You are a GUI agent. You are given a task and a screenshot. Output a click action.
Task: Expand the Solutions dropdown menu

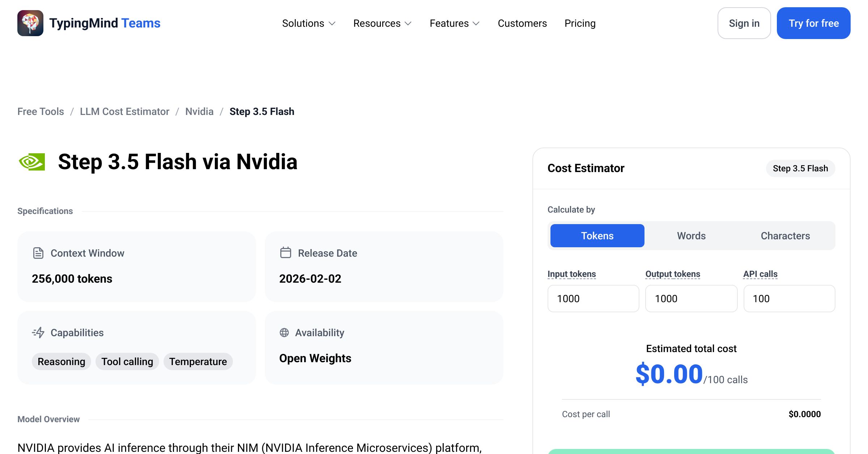tap(309, 23)
